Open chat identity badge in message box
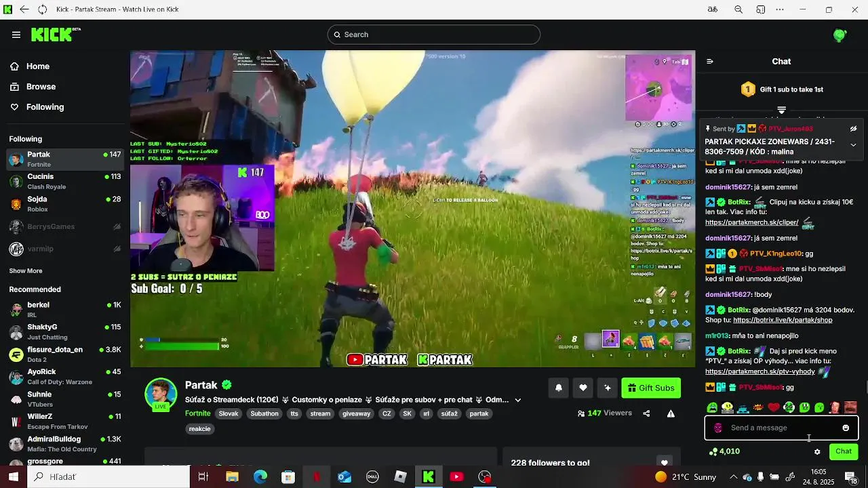The image size is (868, 488). [718, 428]
